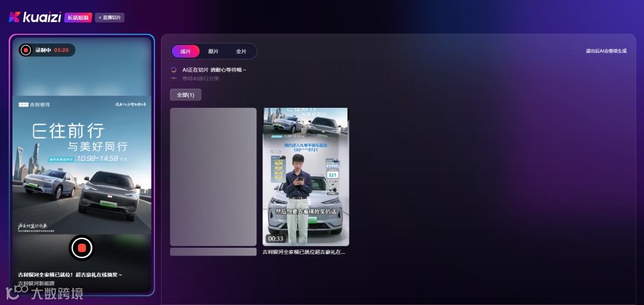This screenshot has width=644, height=305.
Task: Click the kuaizi logo
Action: [35, 17]
